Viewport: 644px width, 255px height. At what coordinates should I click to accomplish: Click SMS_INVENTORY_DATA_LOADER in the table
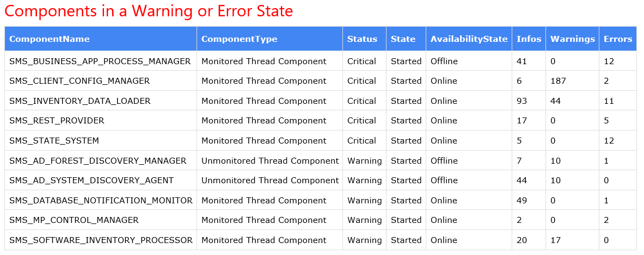coord(80,101)
